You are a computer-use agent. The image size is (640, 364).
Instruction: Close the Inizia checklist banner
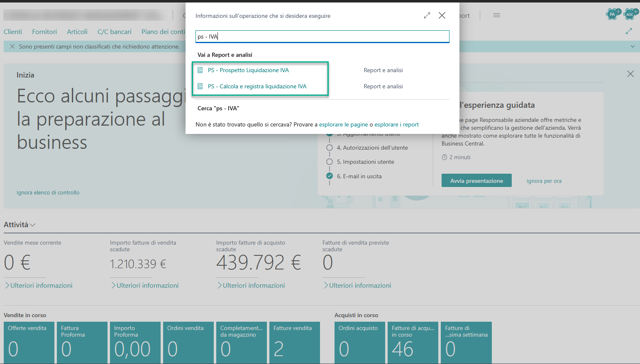tap(630, 74)
